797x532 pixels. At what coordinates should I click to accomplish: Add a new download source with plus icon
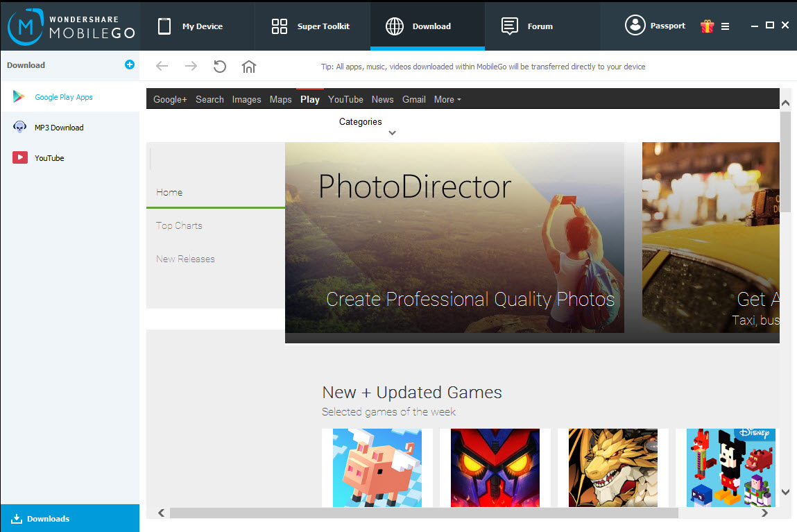(x=130, y=65)
